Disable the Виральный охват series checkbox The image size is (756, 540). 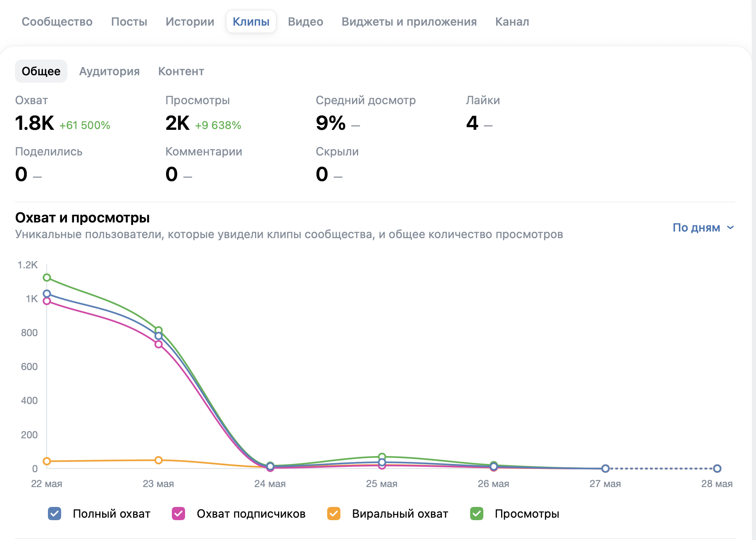(334, 514)
